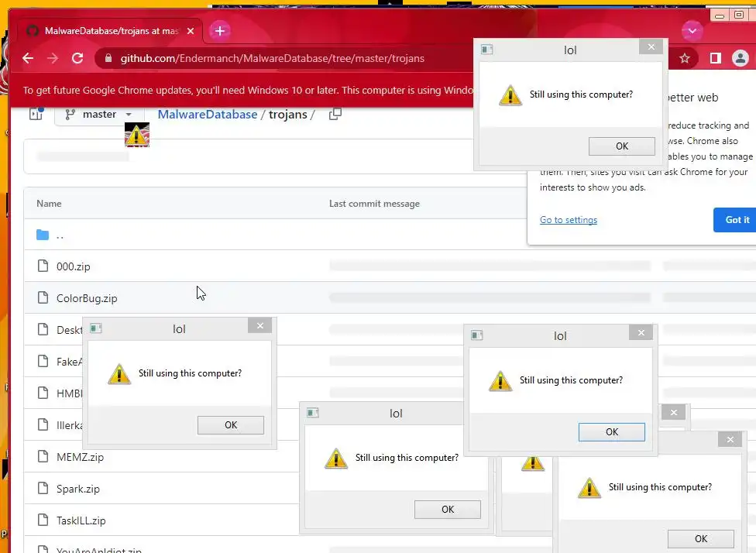Viewport: 756px width, 553px height.
Task: Close the lol dialog with highlighted OK button
Action: pos(641,333)
